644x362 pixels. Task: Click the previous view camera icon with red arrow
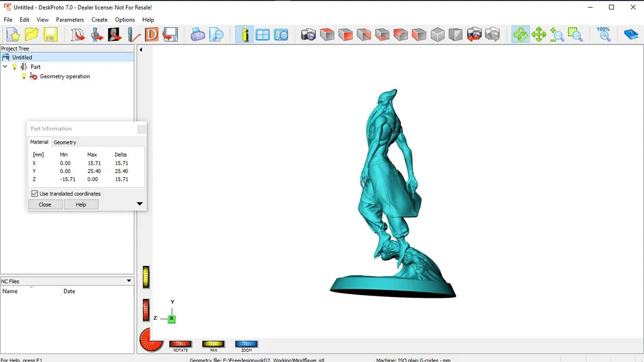(x=474, y=35)
